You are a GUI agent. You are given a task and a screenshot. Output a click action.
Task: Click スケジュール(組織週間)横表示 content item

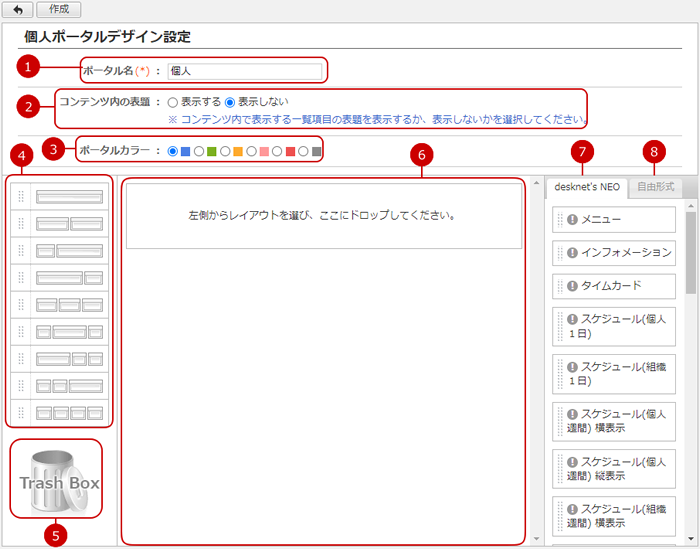point(614,516)
